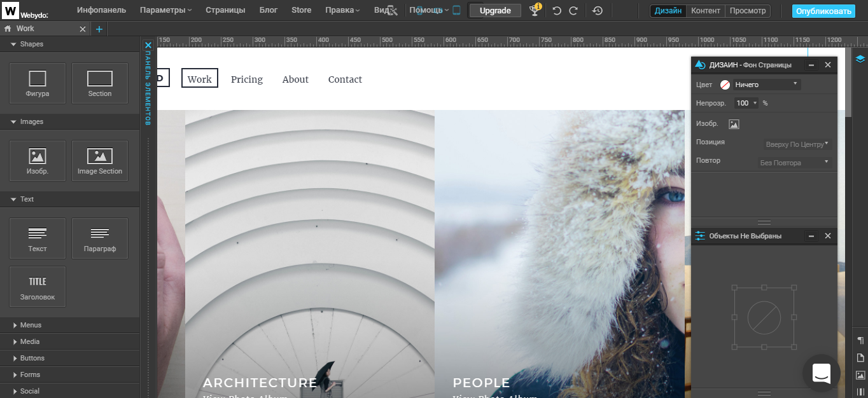Viewport: 868px width, 398px height.
Task: Click the image icon in right strip
Action: tap(860, 375)
